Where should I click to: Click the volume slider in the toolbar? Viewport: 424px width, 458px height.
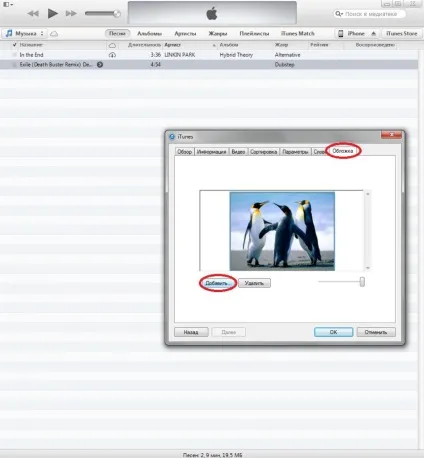coord(103,14)
